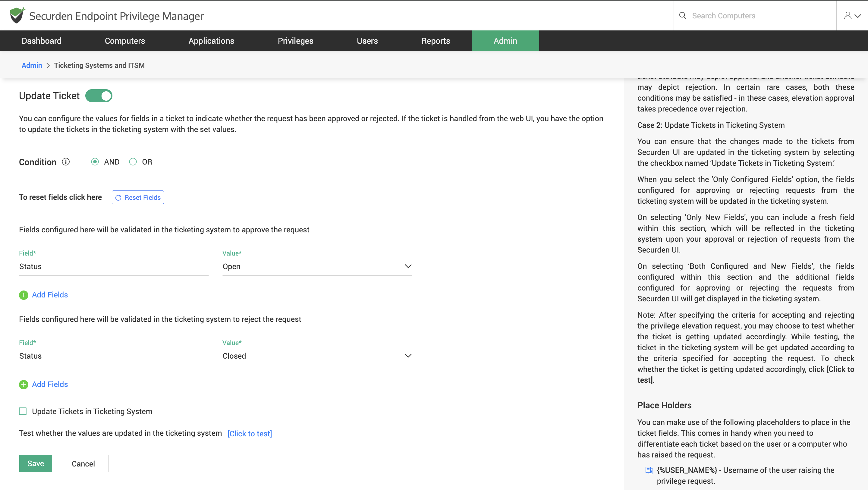Click the Place Holders heading
Image resolution: width=868 pixels, height=490 pixels.
[x=665, y=405]
